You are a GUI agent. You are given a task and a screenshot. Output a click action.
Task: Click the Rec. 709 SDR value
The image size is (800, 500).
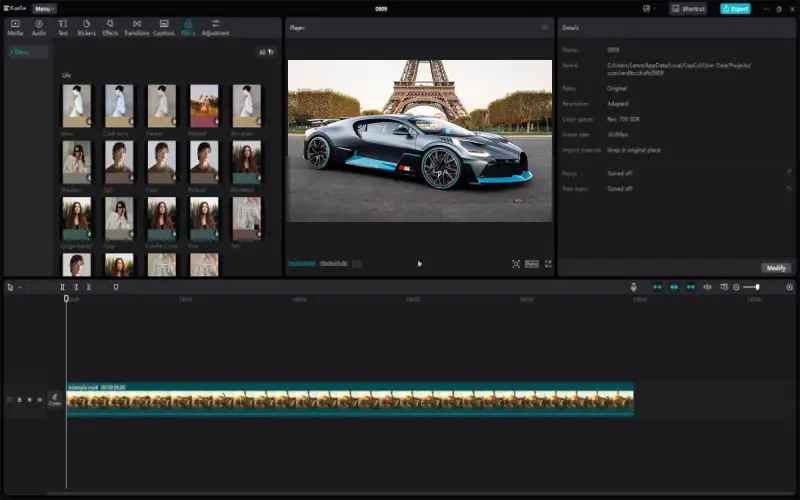[623, 119]
